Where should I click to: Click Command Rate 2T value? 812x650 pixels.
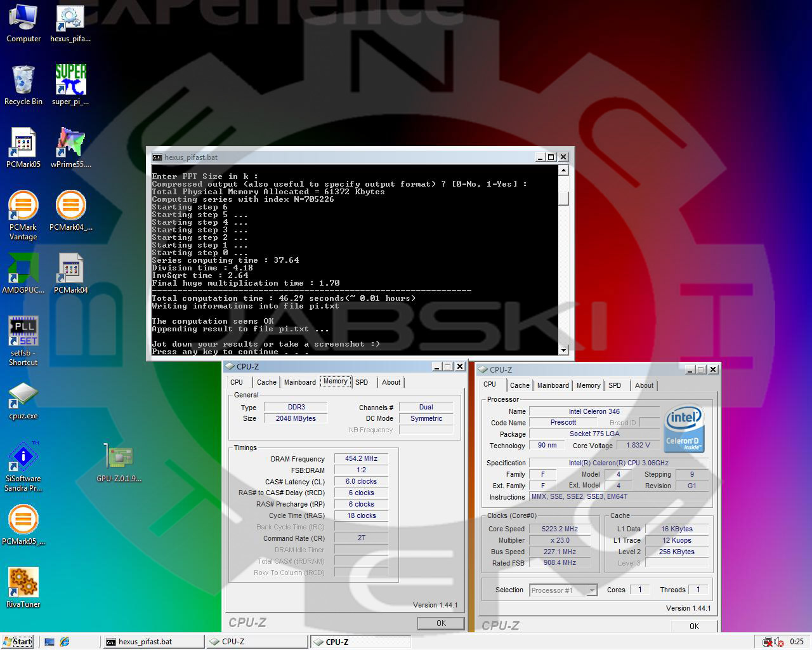(x=361, y=538)
